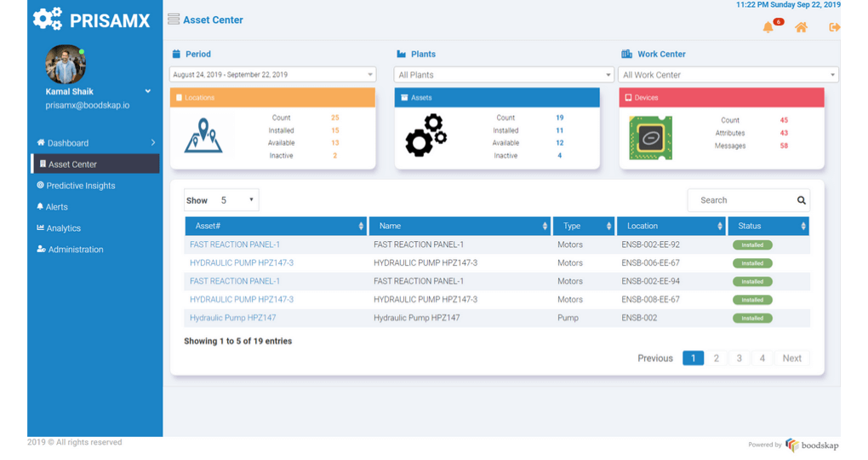Screen dimensions: 868x460
Task: Click the Administration user icon in sidebar
Action: [41, 249]
